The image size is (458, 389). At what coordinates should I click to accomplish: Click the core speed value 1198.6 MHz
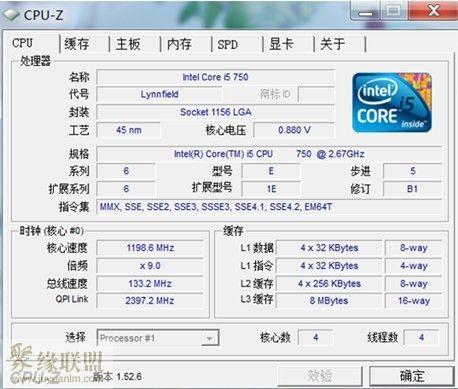click(x=150, y=248)
